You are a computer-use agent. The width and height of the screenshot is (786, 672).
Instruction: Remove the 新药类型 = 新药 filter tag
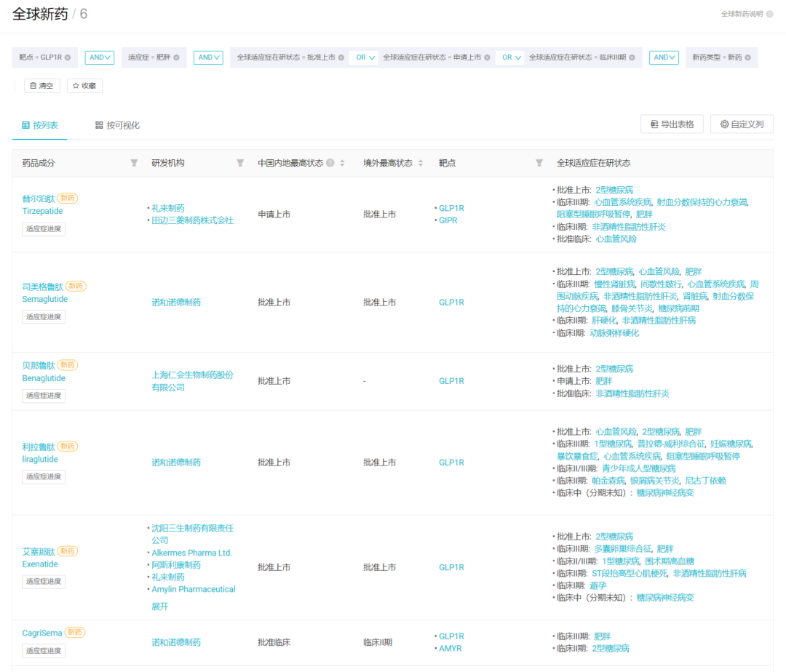748,57
